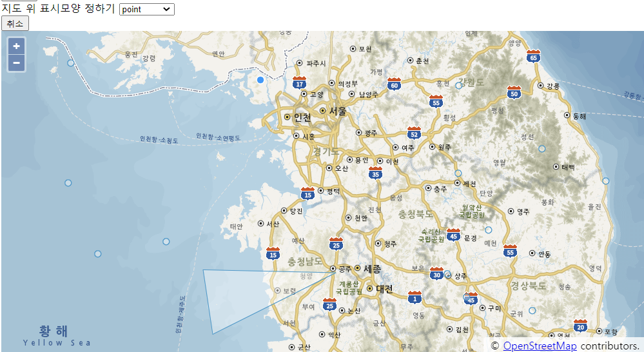Viewport: 644px width, 352px height.
Task: Click the 강릉 city label
Action: click(x=553, y=86)
